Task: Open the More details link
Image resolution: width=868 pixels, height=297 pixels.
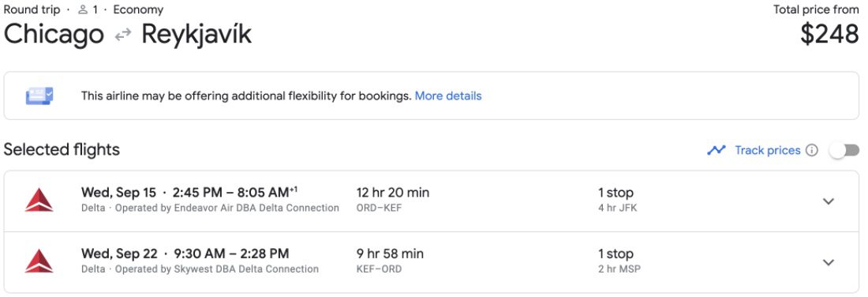Action: pos(448,96)
